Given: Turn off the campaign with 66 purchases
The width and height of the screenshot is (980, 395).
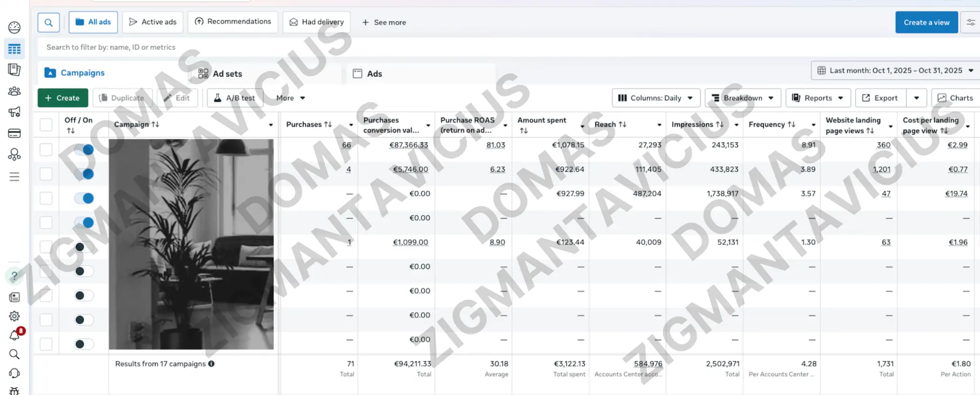Looking at the screenshot, I should [x=84, y=150].
